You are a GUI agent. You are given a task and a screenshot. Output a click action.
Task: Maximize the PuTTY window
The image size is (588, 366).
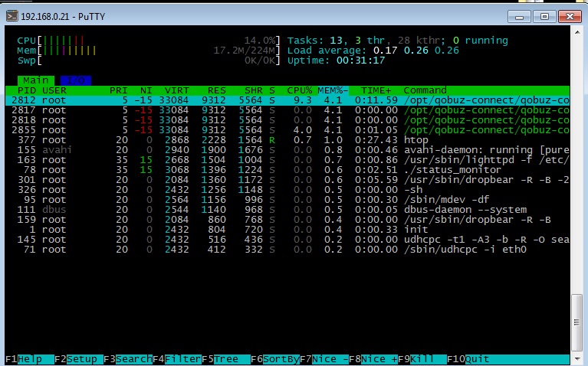click(x=544, y=15)
